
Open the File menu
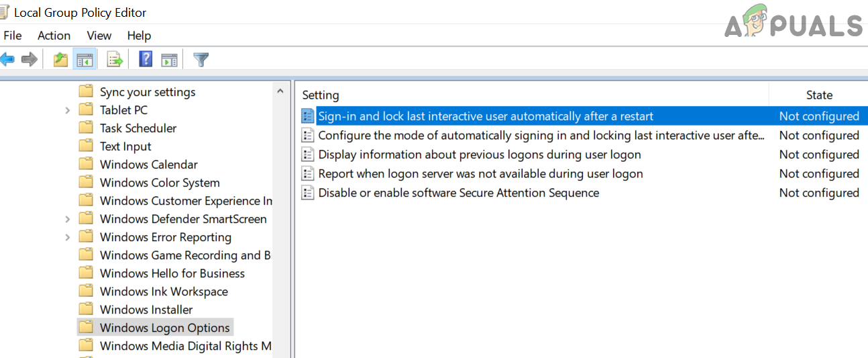(13, 36)
